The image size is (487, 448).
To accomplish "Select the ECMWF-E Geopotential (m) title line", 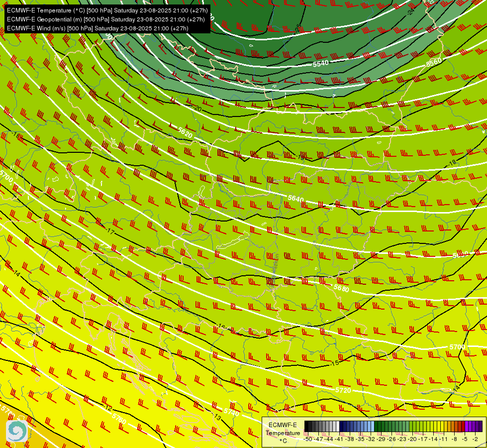I will pyautogui.click(x=105, y=19).
